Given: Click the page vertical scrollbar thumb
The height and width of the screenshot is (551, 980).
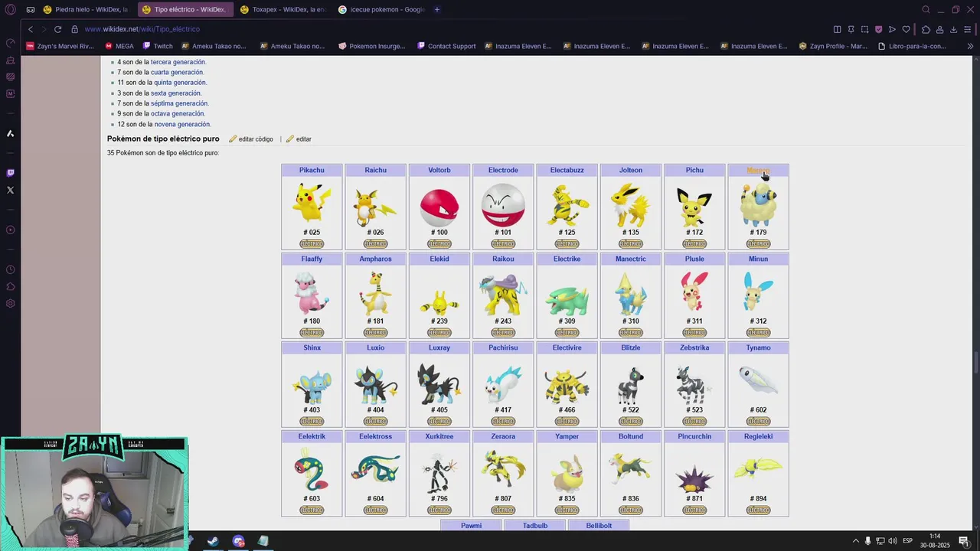Looking at the screenshot, I should coord(975,363).
